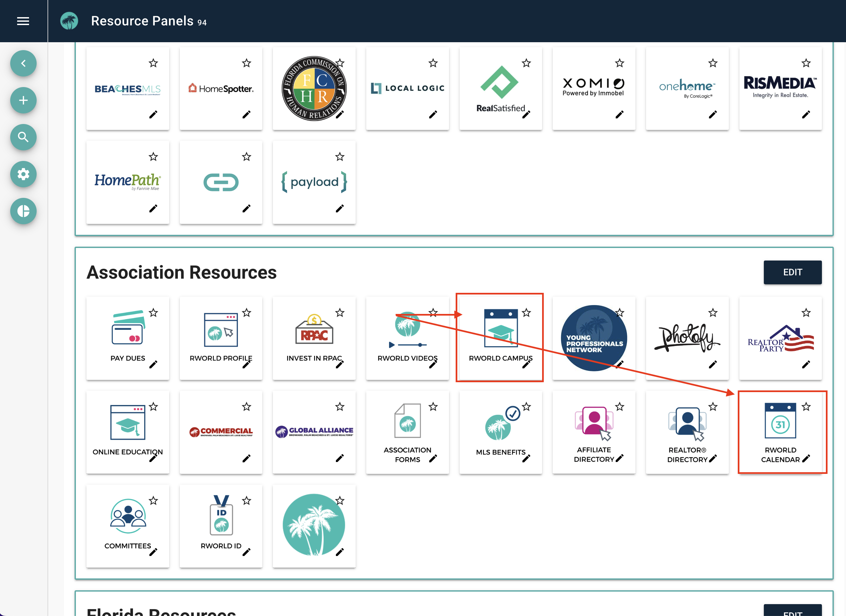The width and height of the screenshot is (846, 616).
Task: Edit the Association Forms panel pencil
Action: pos(433,458)
